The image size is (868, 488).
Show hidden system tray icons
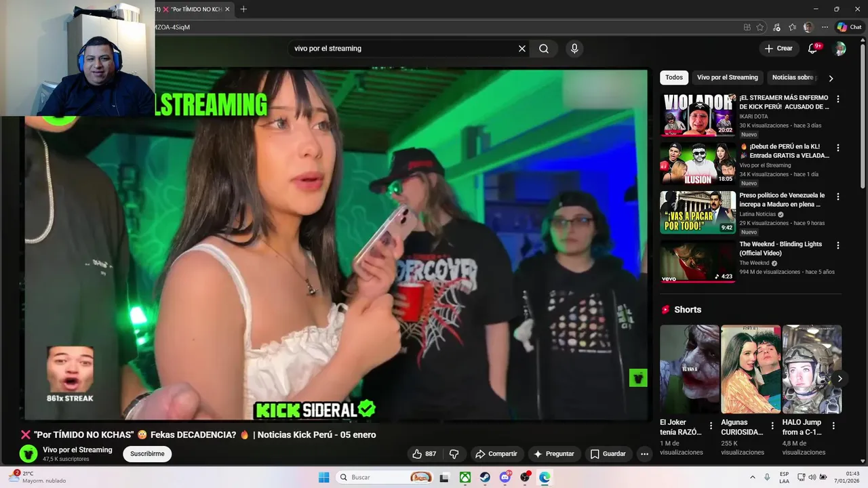click(752, 477)
